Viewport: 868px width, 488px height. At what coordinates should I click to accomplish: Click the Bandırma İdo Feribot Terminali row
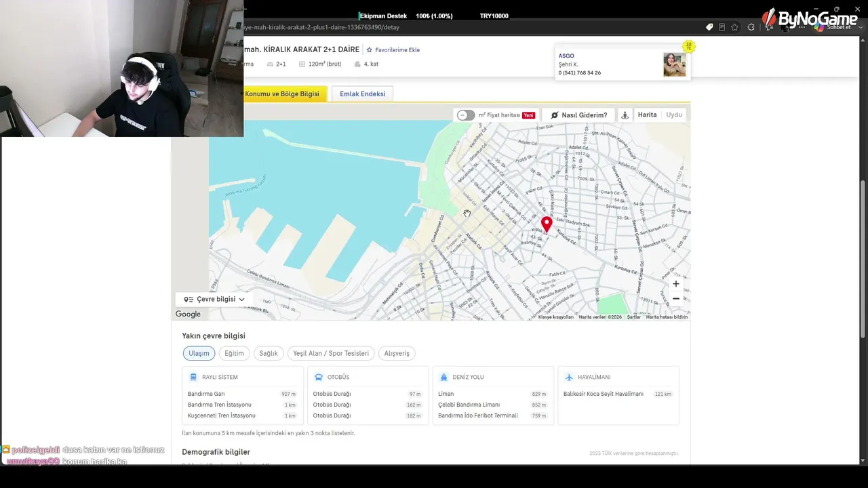(x=493, y=415)
